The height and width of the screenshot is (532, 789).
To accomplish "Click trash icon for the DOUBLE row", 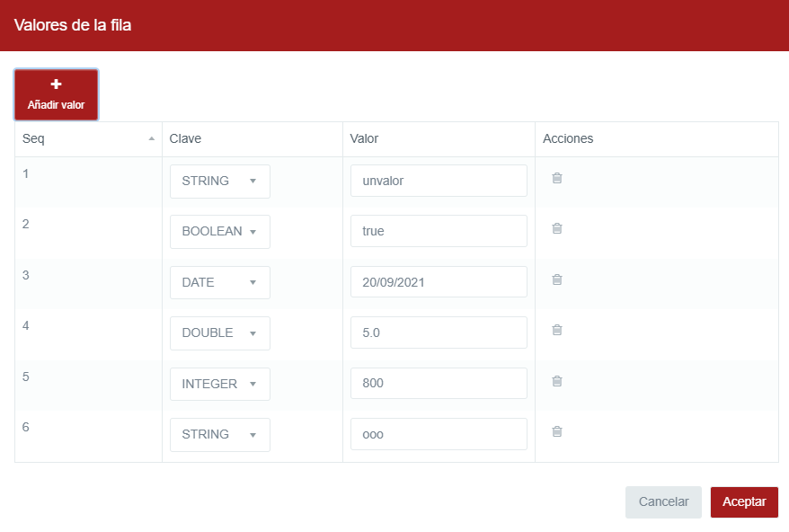I will 556,330.
